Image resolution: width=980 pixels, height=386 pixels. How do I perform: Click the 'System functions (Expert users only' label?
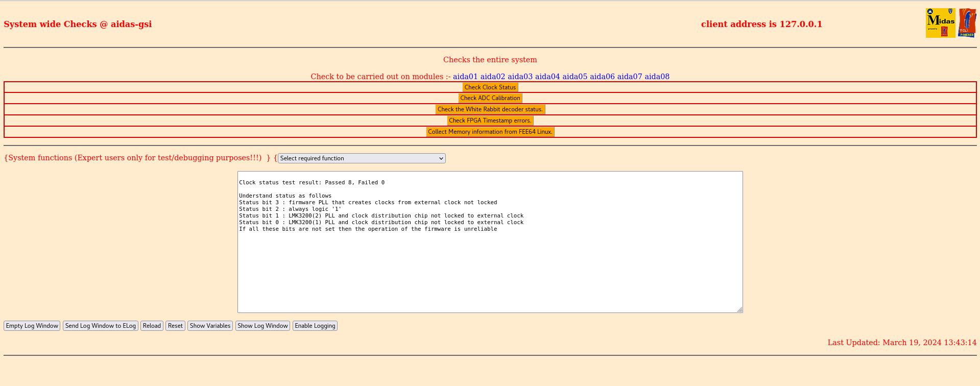click(133, 158)
